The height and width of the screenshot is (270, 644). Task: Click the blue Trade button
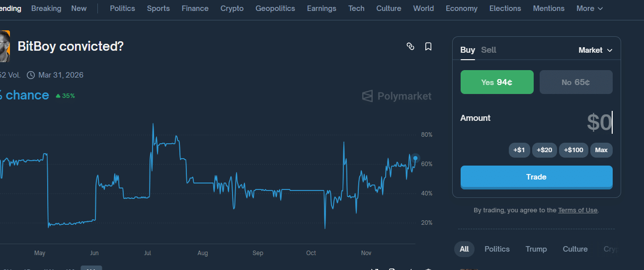(536, 177)
